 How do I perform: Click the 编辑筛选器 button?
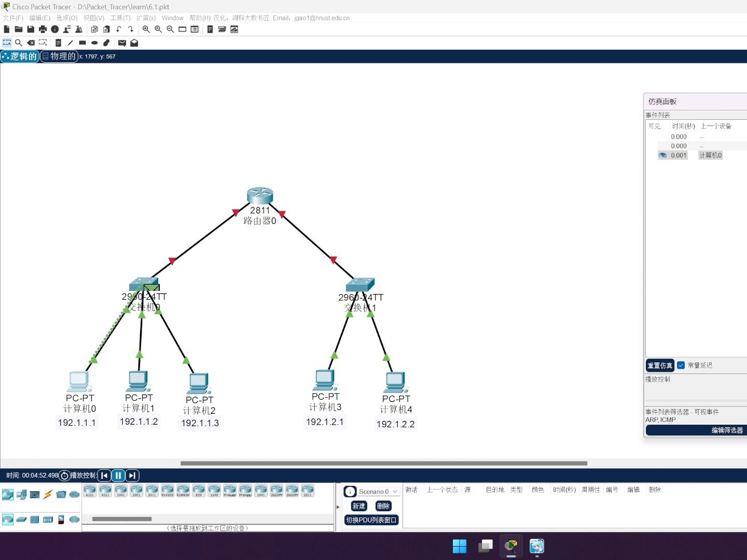[x=725, y=430]
